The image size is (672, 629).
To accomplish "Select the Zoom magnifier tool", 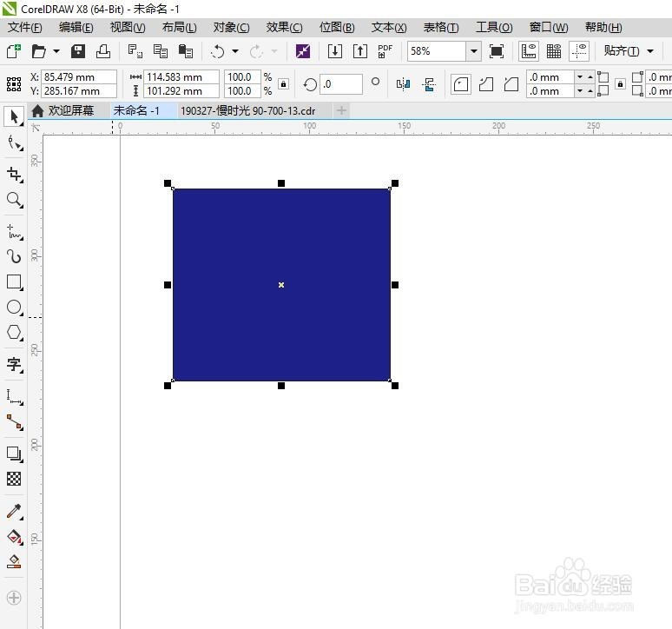I will pos(15,200).
